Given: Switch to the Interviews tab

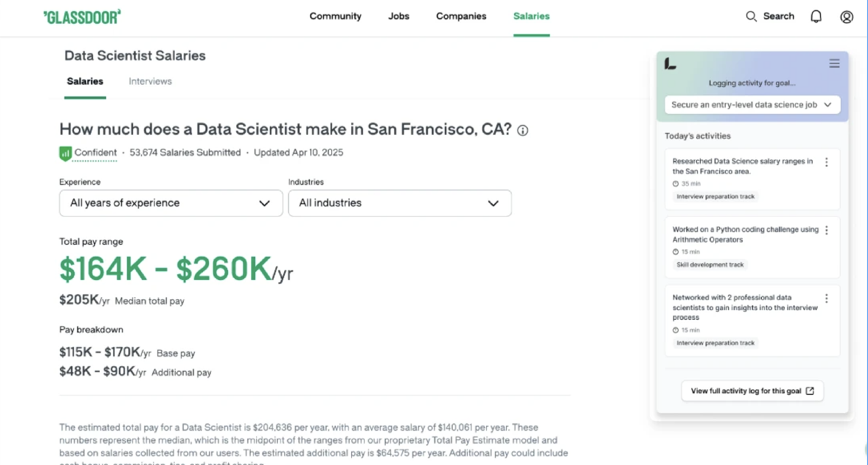Looking at the screenshot, I should tap(150, 82).
